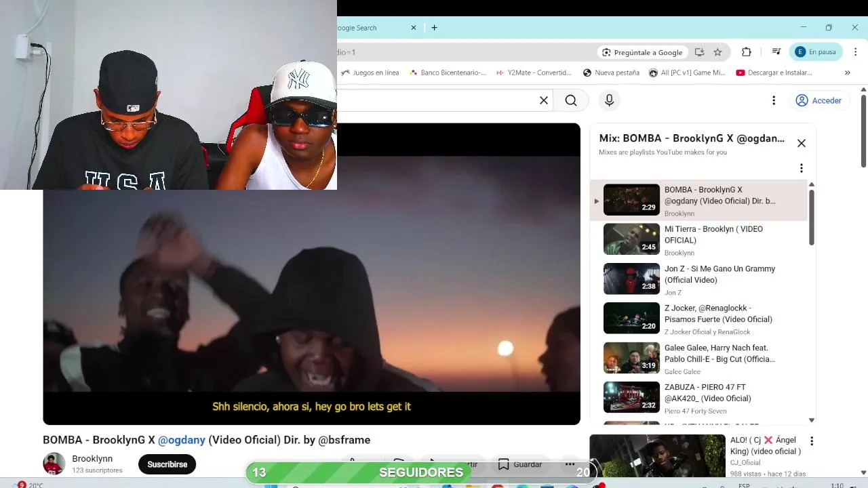
Task: Open new tab with plus button
Action: [434, 28]
